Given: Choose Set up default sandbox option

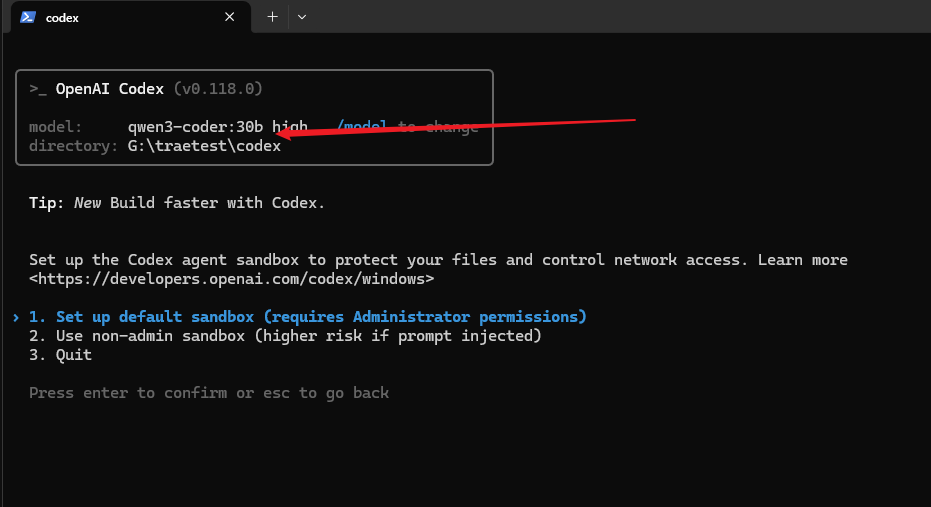Looking at the screenshot, I should point(308,317).
